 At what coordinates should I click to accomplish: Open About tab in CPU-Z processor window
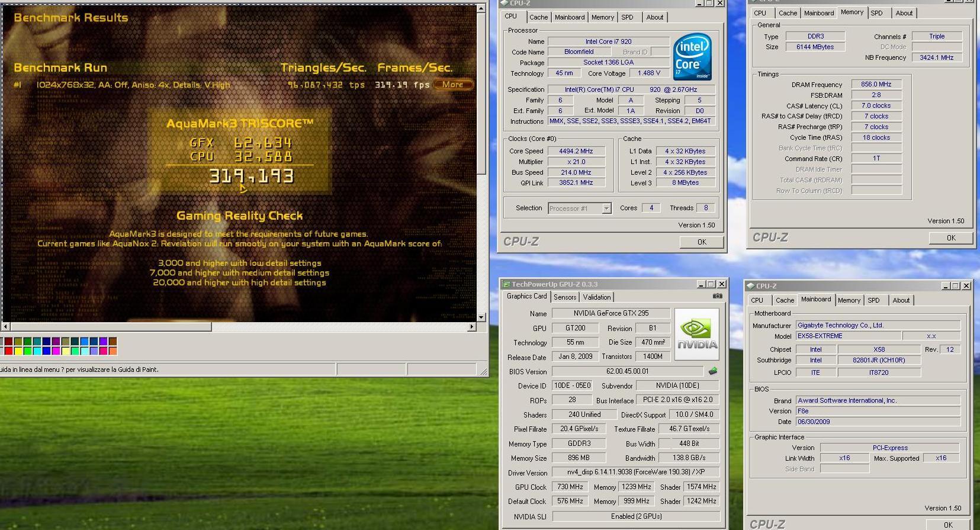[655, 17]
